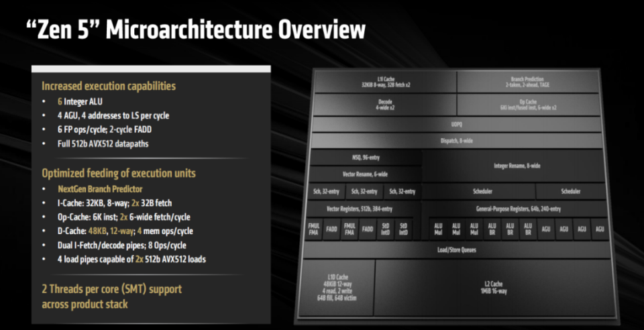Select "4 AGU, 4 addresses to LS per cycle"
The image size is (644, 330).
coord(113,116)
